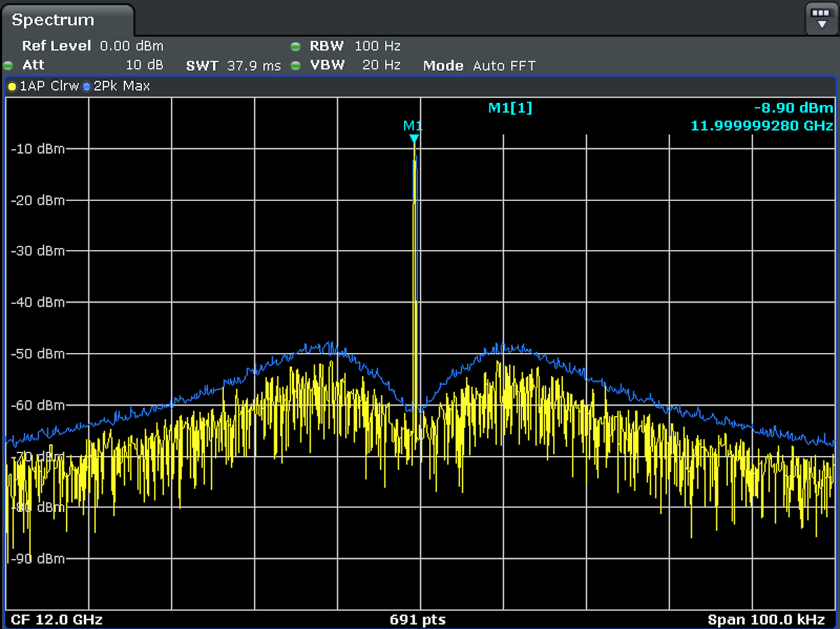
Task: Click the CF 12.0 GHz center frequency label
Action: [57, 619]
